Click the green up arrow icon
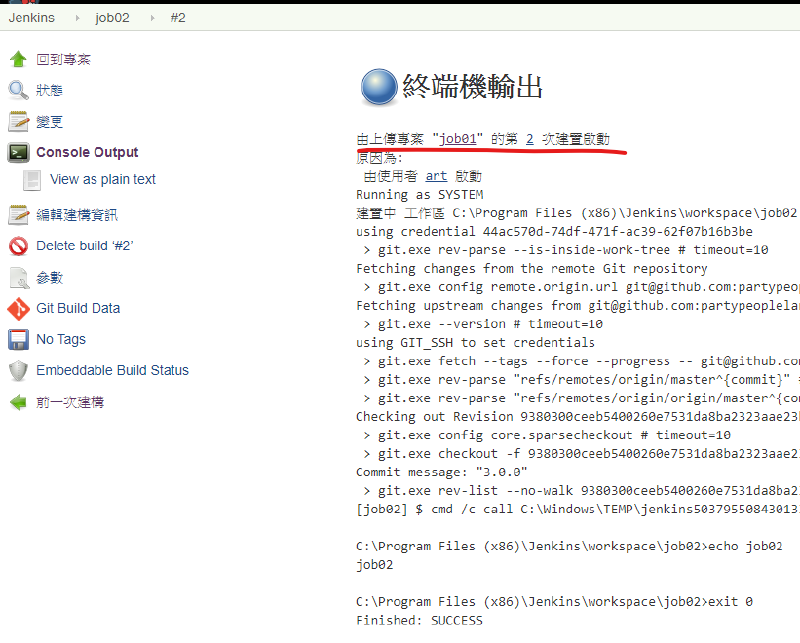800x643 pixels. 18,59
